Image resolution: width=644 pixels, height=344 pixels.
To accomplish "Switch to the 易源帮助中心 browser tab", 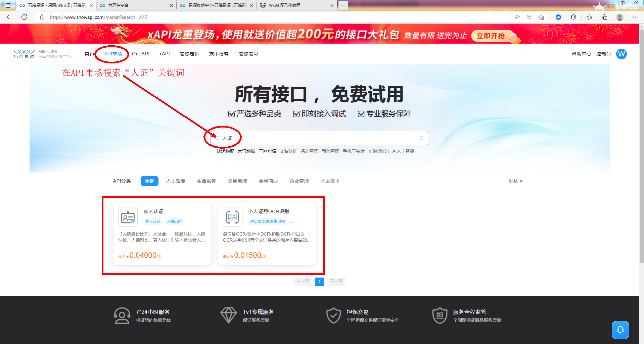I will coord(217,5).
